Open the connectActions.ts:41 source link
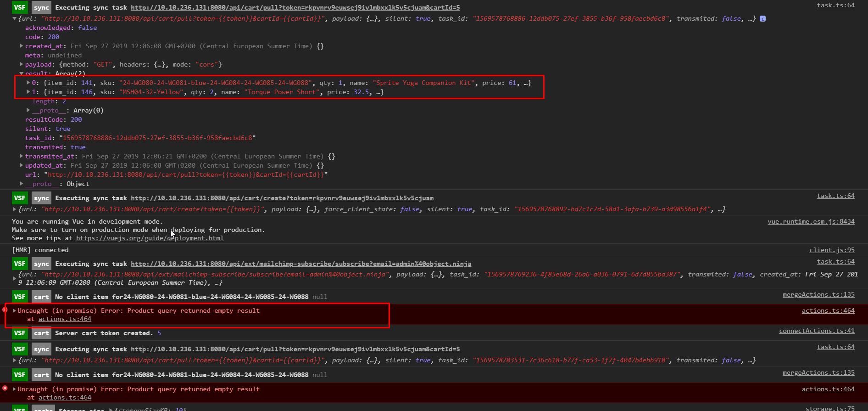868x411 pixels. click(817, 331)
